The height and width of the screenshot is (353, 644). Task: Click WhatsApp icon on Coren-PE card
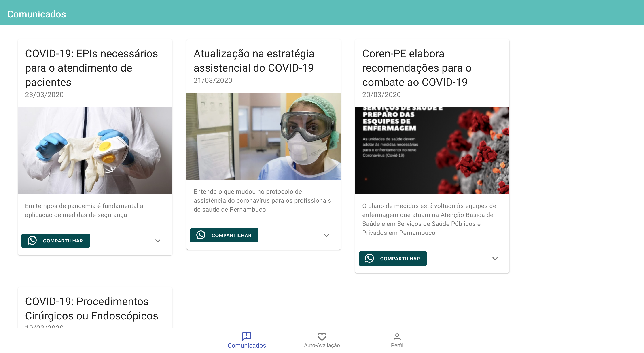369,258
